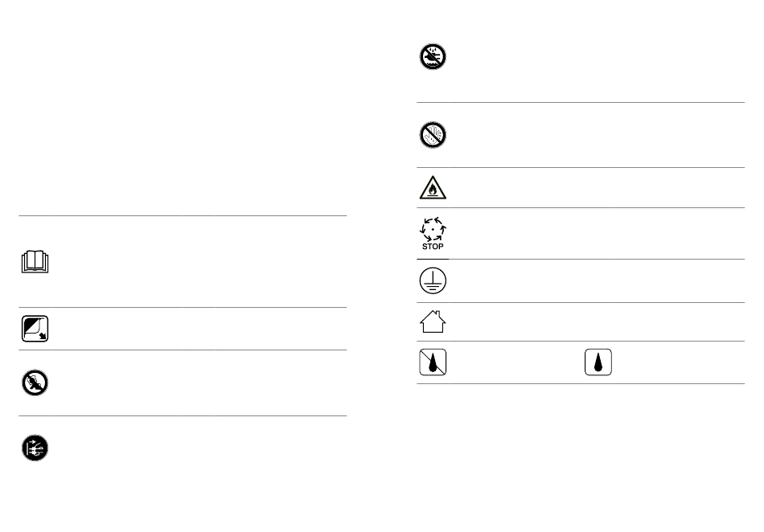This screenshot has width=764, height=532.
Task: Select the crossed-out oil drop icon
Action: coord(433,362)
